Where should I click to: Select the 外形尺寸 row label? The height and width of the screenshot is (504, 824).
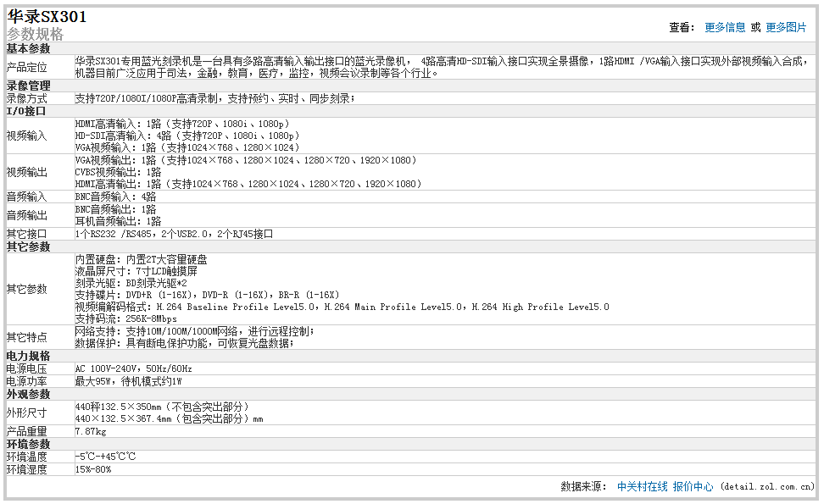tap(27, 413)
